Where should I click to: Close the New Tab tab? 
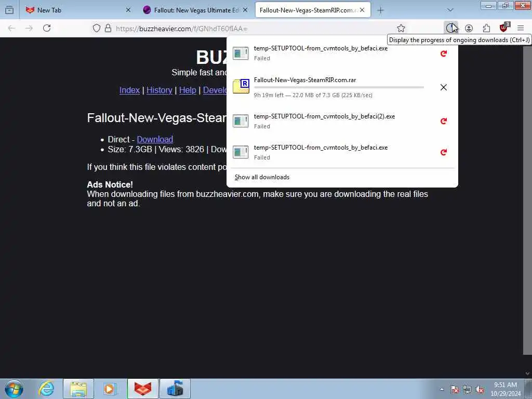[128, 10]
